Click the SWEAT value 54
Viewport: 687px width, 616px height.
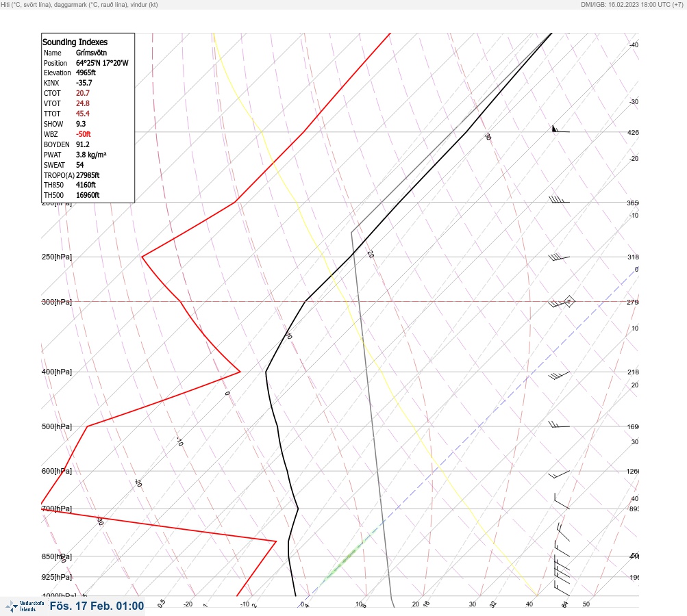[79, 165]
